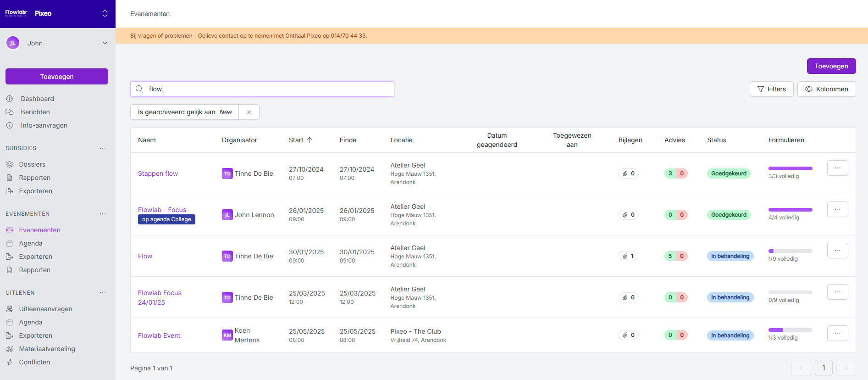Open the Dashboard sidebar item
The image size is (868, 380).
click(x=37, y=99)
